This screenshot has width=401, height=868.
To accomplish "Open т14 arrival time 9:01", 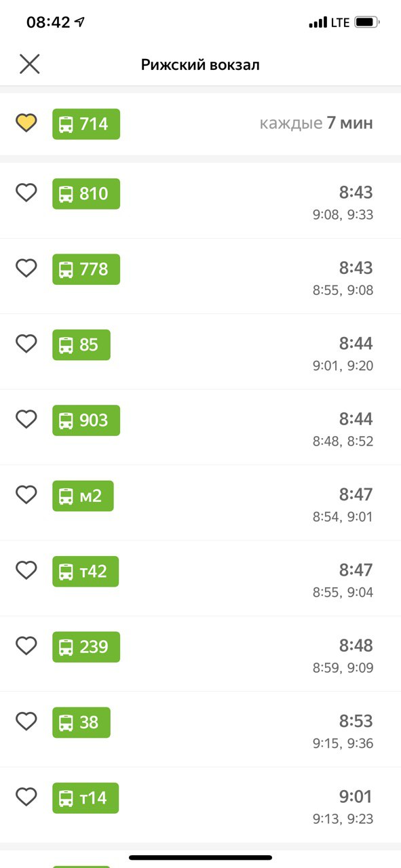I will 356,796.
